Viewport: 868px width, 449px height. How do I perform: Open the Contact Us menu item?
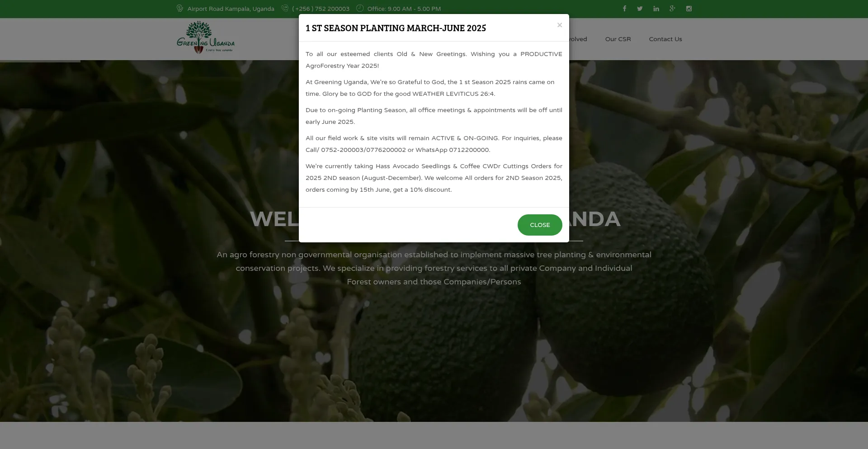coord(665,39)
